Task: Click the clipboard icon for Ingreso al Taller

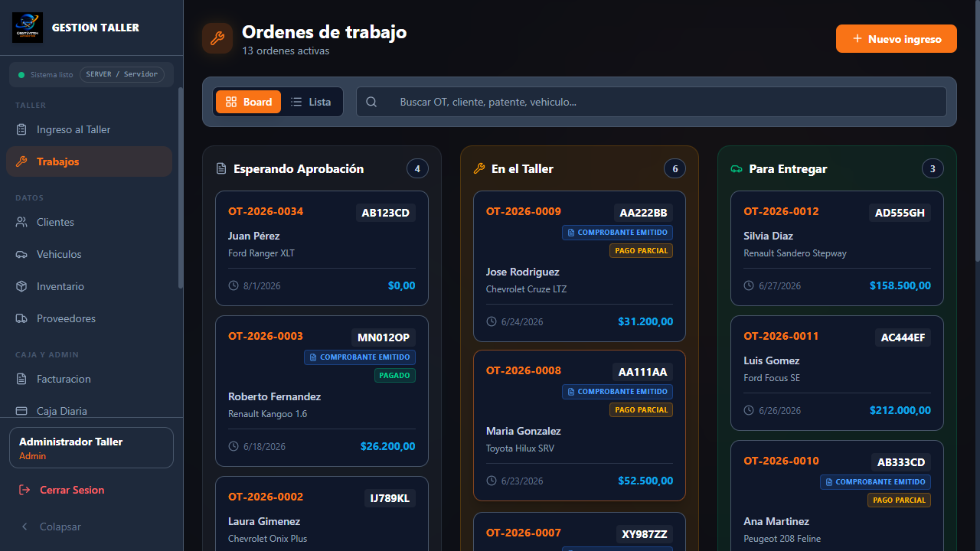Action: tap(21, 129)
